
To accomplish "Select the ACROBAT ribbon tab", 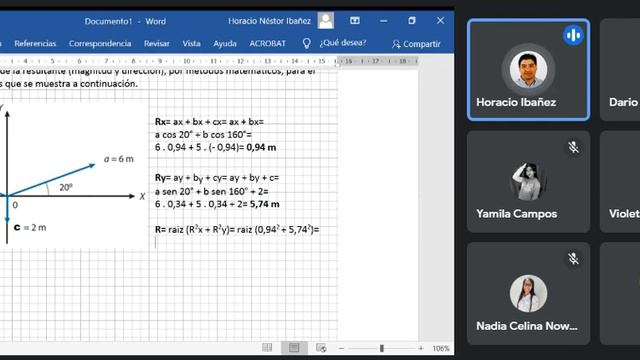I will [x=267, y=44].
